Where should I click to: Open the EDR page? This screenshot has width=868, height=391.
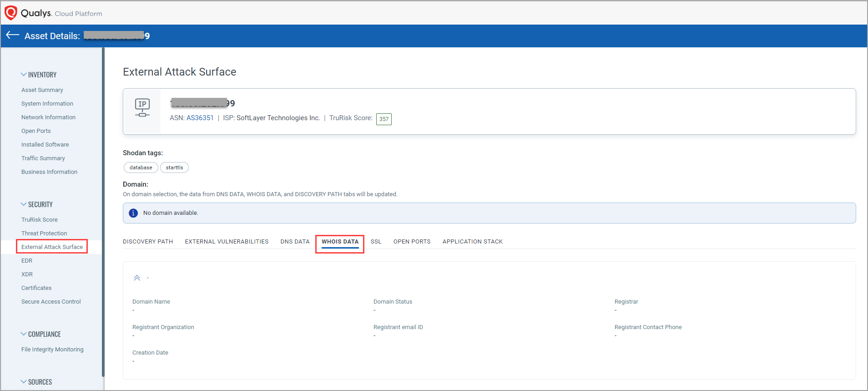coord(27,261)
